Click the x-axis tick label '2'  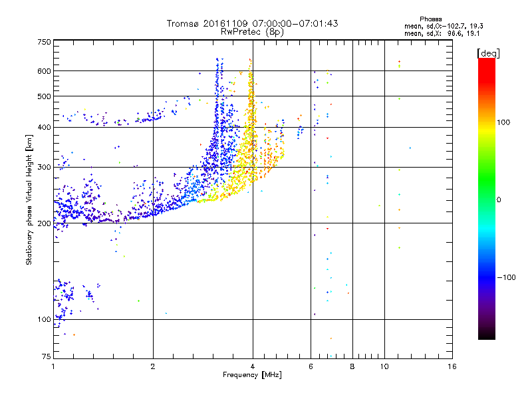(153, 366)
